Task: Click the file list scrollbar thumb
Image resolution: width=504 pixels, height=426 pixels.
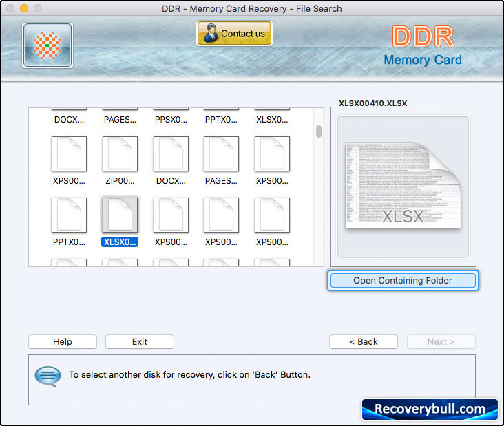Action: tap(319, 131)
